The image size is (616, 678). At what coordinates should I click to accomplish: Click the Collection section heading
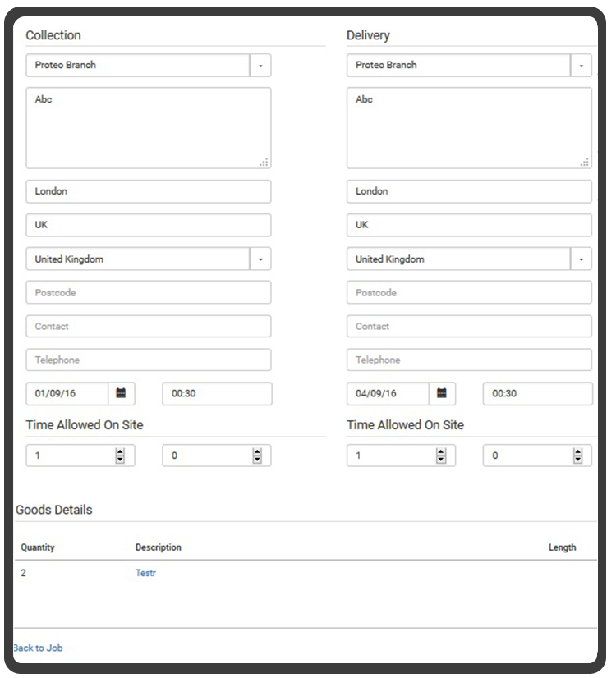[53, 35]
